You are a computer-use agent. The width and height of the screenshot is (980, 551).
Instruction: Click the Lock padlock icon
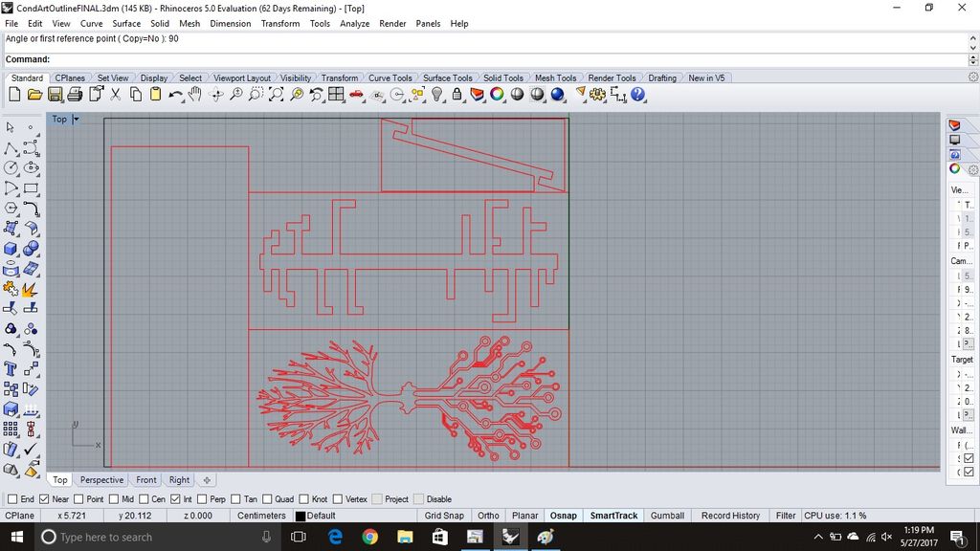(x=457, y=95)
